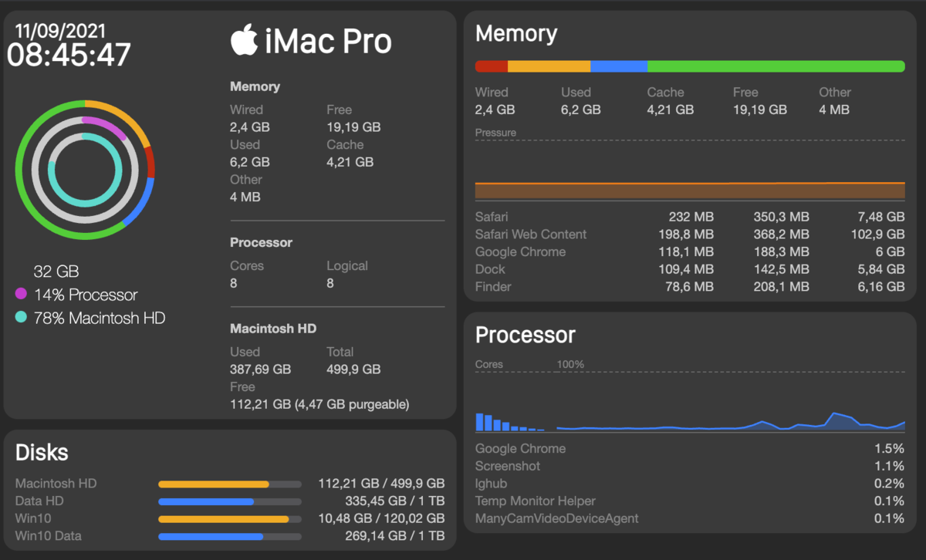Select the Finder row in Memory list

click(690, 286)
